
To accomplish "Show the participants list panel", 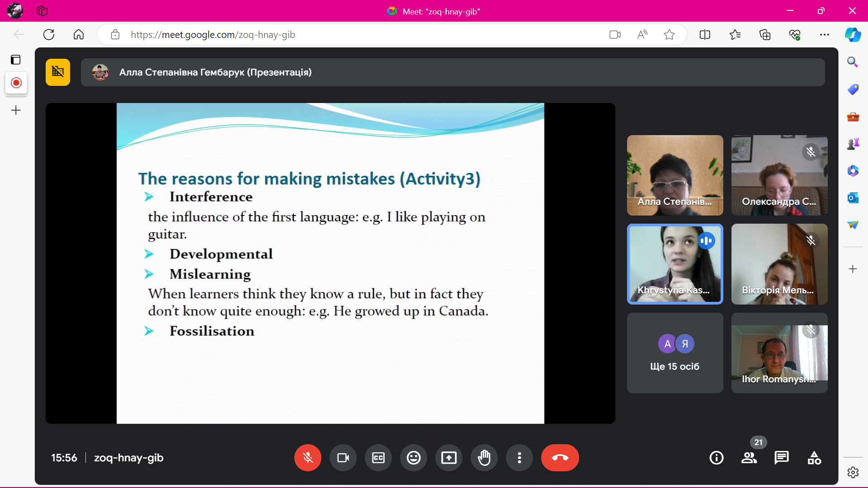I will point(749,458).
